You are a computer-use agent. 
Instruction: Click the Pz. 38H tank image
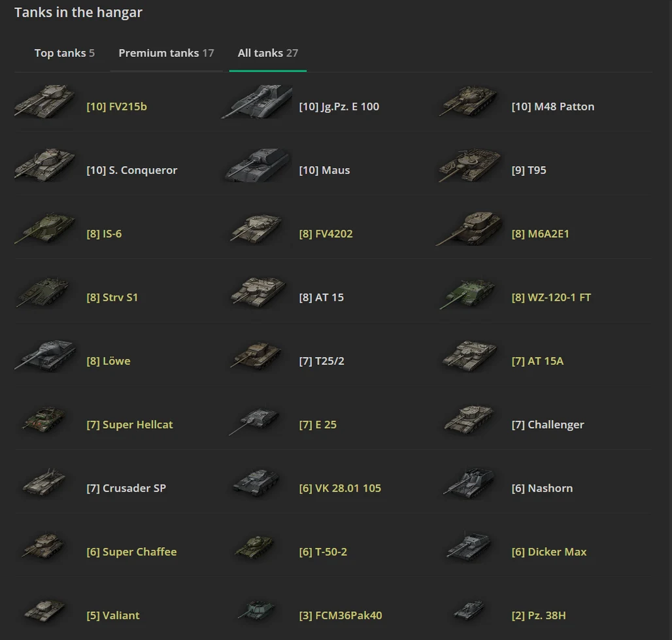click(469, 611)
